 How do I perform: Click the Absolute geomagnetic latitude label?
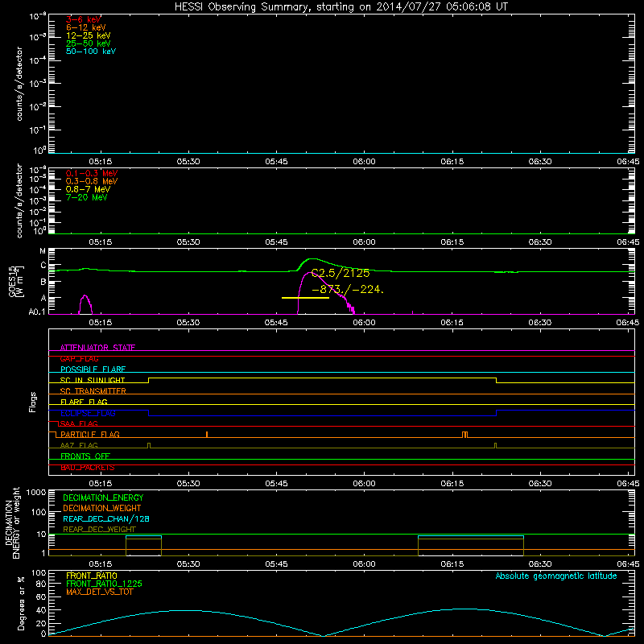556,576
